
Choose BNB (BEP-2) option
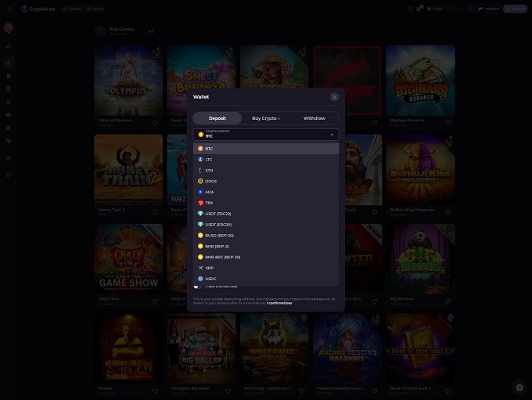pyautogui.click(x=266, y=247)
